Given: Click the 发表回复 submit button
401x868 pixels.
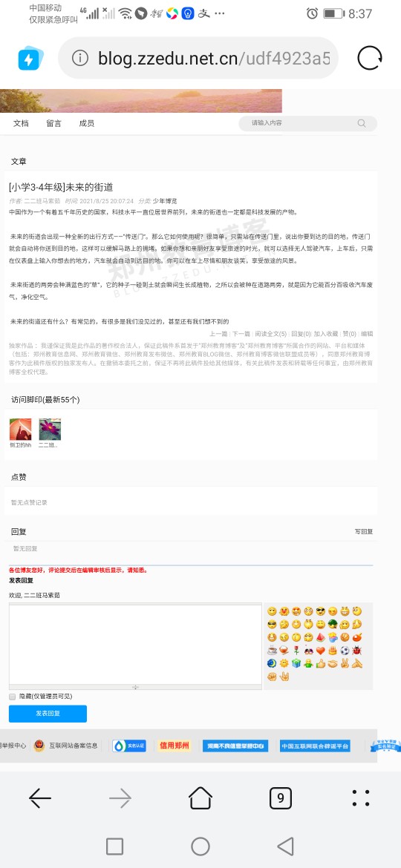Looking at the screenshot, I should pyautogui.click(x=48, y=714).
